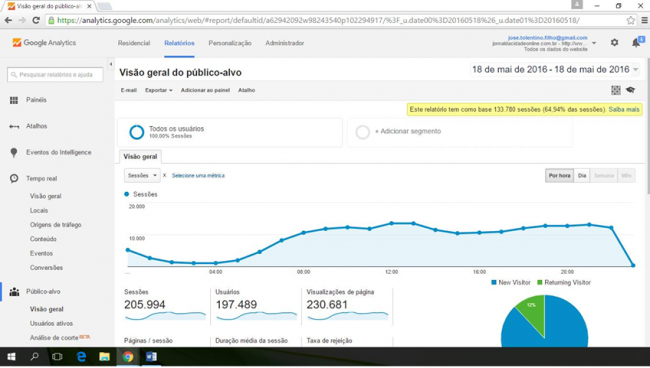Image resolution: width=650 pixels, height=368 pixels.
Task: Open the date range selector dropdown
Action: click(555, 70)
